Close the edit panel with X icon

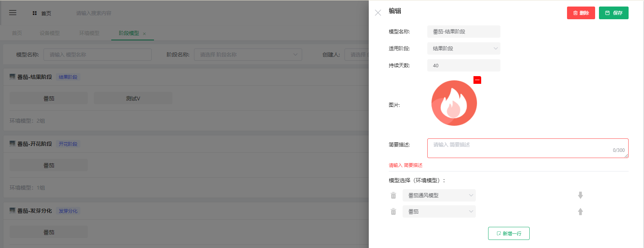(378, 13)
